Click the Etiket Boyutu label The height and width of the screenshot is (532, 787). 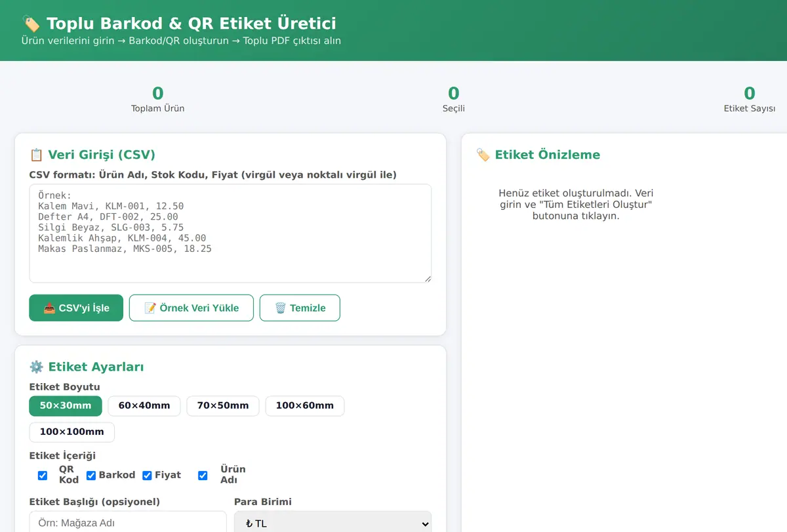(65, 387)
